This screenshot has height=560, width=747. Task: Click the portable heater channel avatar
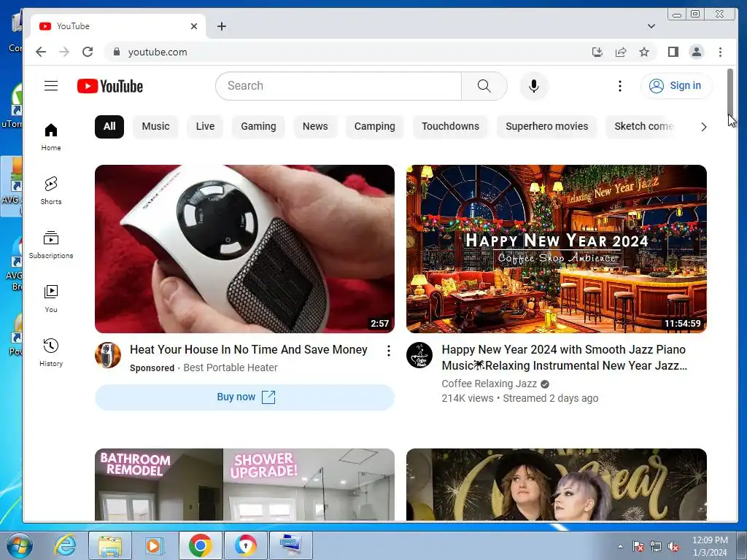tap(108, 355)
